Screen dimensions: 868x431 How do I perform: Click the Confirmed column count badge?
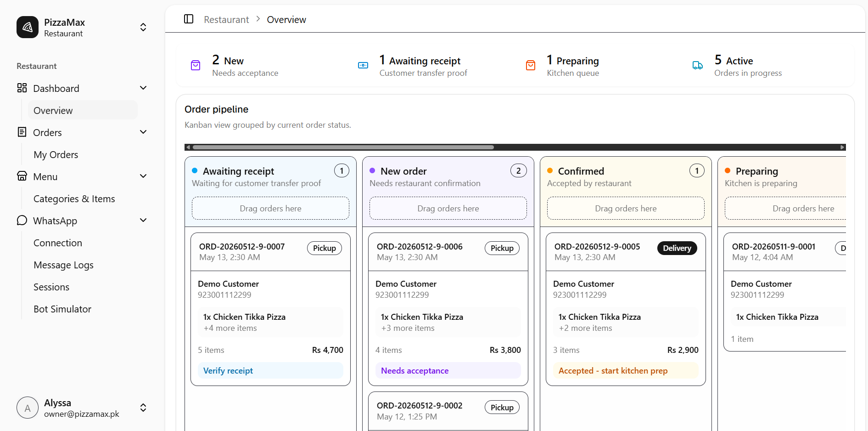697,170
